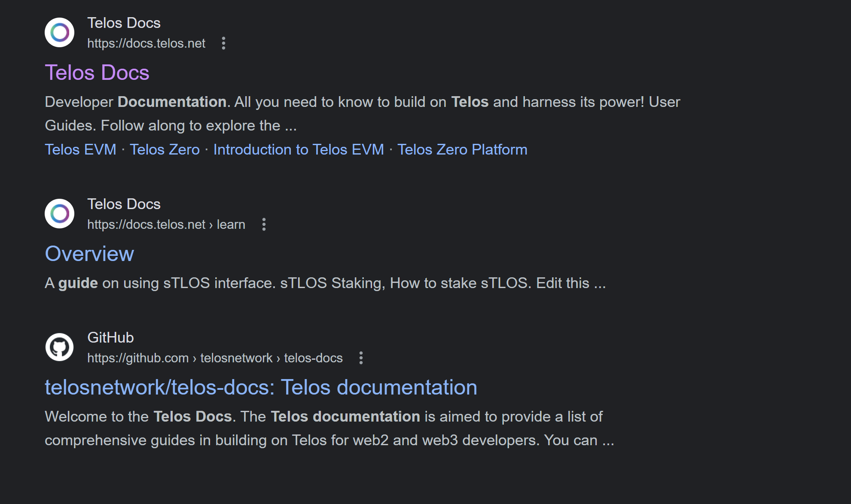Click the Telos Docs favicon above the purple Telos Docs title

coord(60,33)
